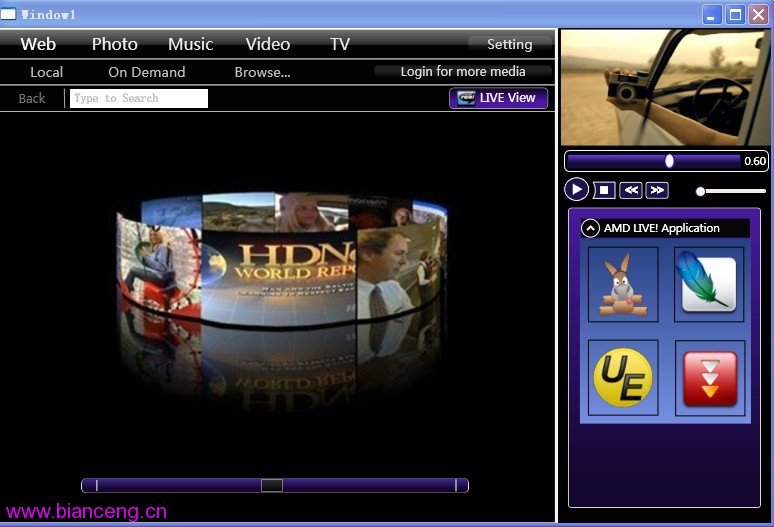Open the Music tab
This screenshot has width=774, height=527.
click(190, 44)
